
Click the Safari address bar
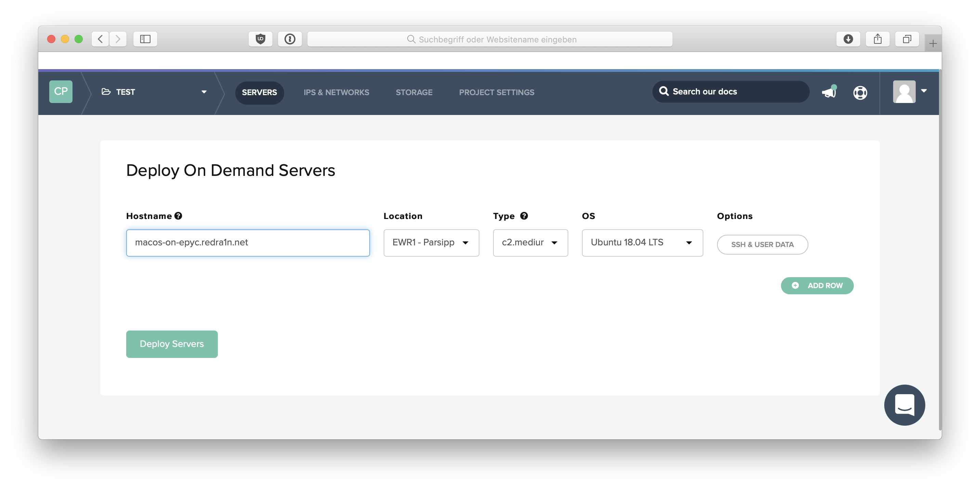point(490,39)
